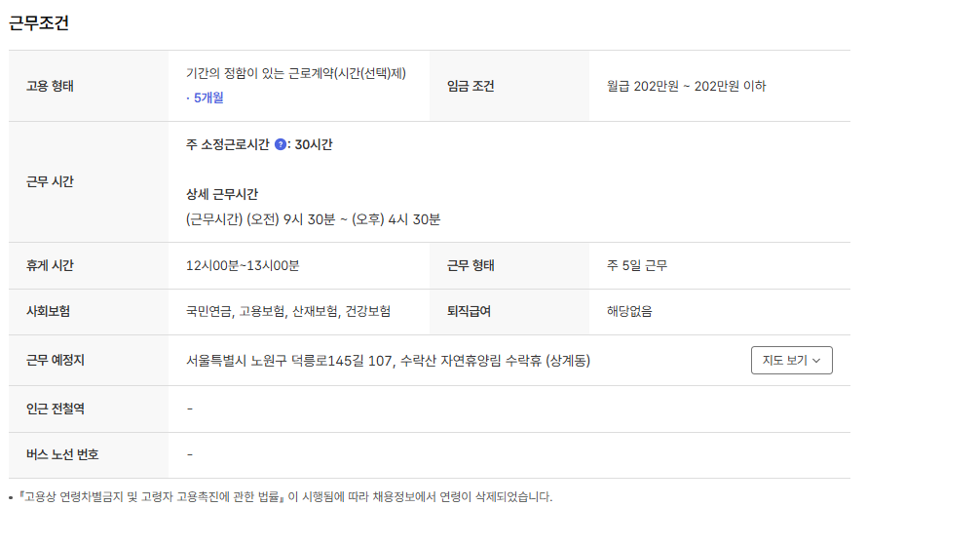Click the 사회보험 row label
The width and height of the screenshot is (980, 546).
click(x=48, y=311)
